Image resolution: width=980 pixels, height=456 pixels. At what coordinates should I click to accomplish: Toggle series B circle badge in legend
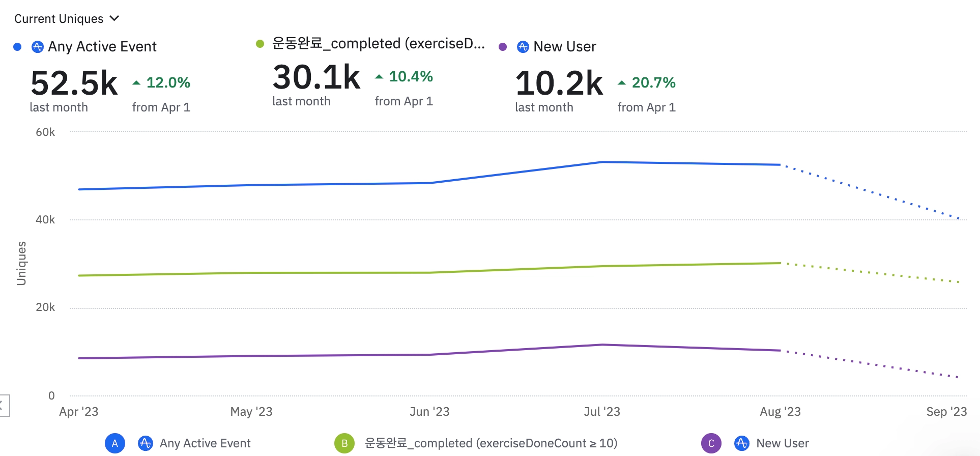[344, 443]
